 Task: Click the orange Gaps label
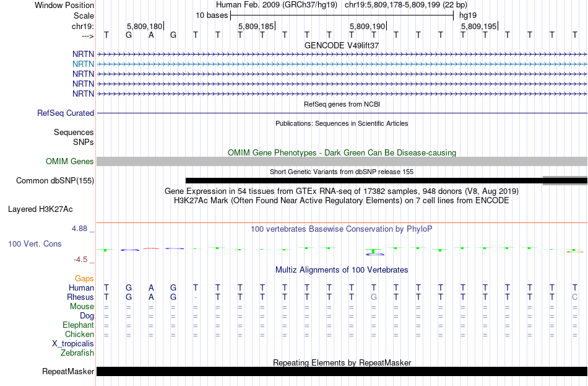click(x=84, y=279)
